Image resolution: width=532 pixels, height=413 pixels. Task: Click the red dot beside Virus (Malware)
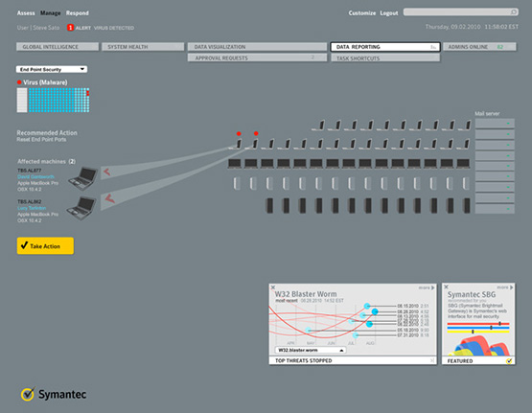pyautogui.click(x=19, y=82)
